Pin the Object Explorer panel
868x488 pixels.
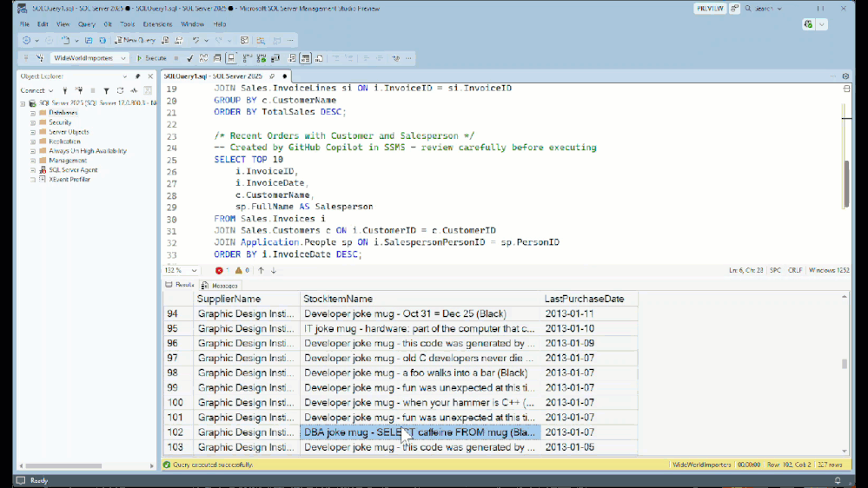pyautogui.click(x=137, y=76)
